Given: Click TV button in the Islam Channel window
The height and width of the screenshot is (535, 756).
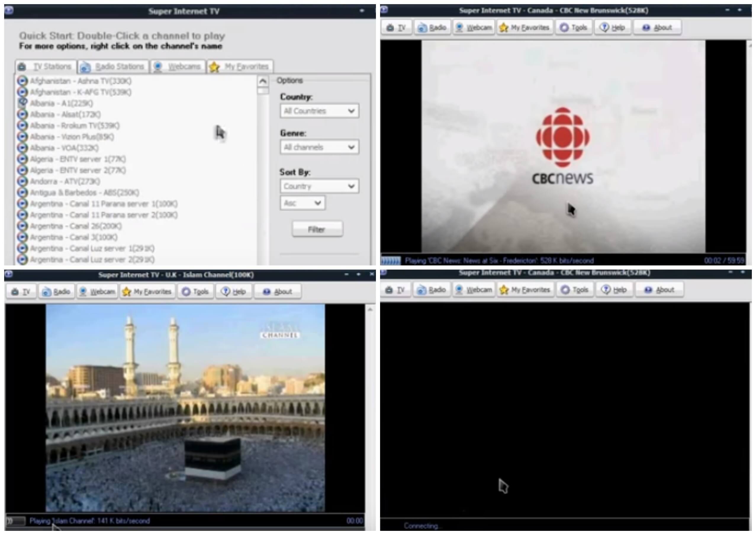Looking at the screenshot, I should (x=21, y=291).
